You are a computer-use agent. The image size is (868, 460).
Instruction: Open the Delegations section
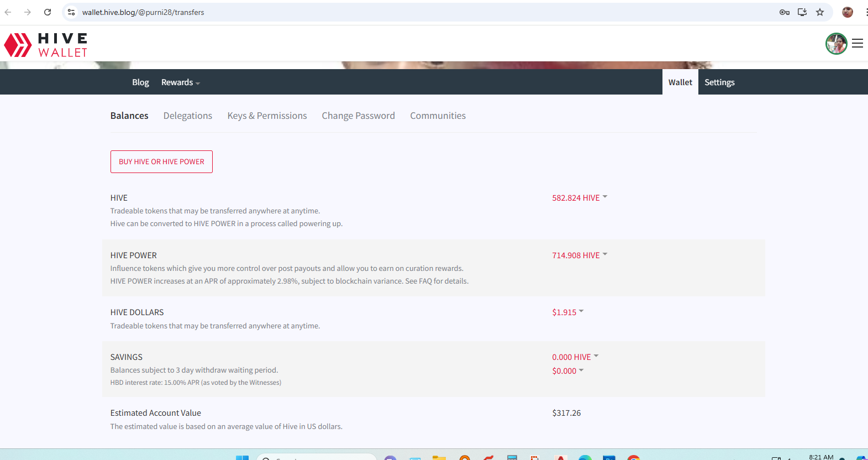coord(188,116)
